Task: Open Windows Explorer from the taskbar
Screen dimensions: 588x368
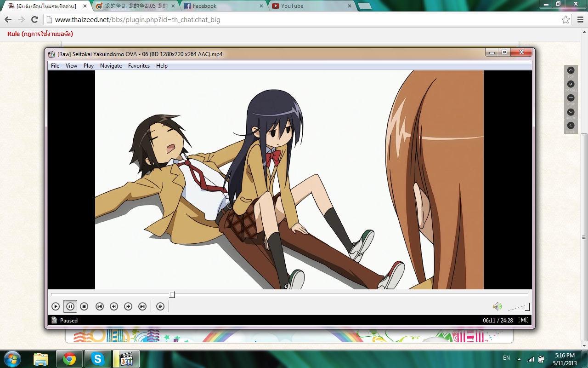Action: tap(41, 359)
